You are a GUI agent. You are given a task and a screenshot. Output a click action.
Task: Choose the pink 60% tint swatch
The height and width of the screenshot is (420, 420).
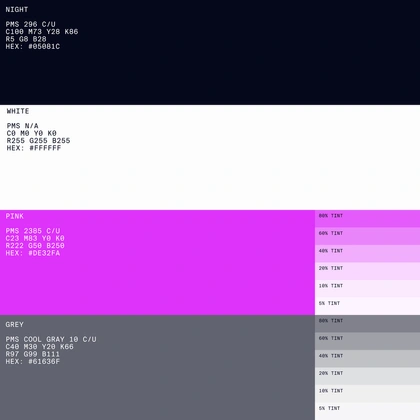coord(367,236)
